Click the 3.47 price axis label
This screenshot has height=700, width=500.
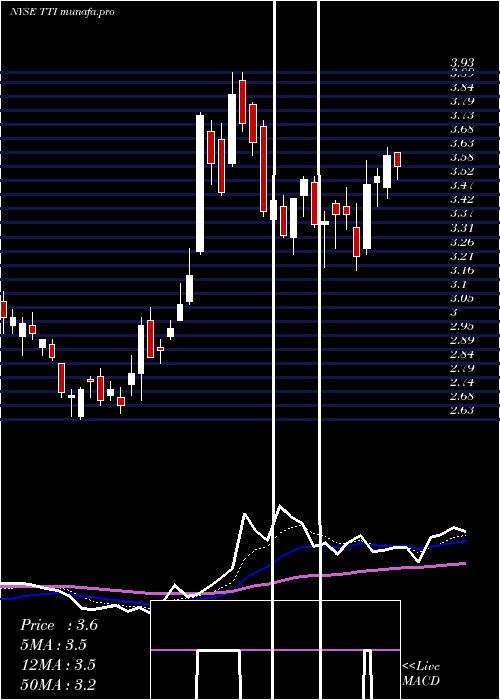462,185
